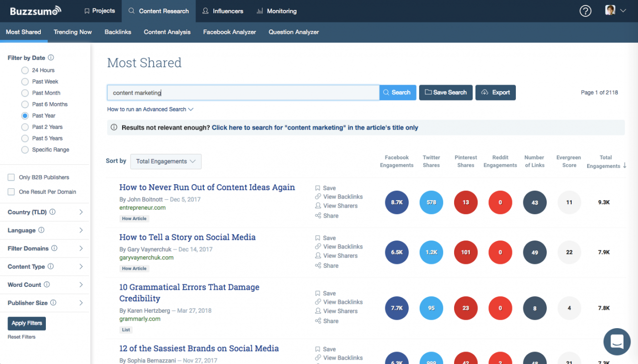Save the Content Ideas article
This screenshot has height=364, width=638.
click(x=325, y=188)
